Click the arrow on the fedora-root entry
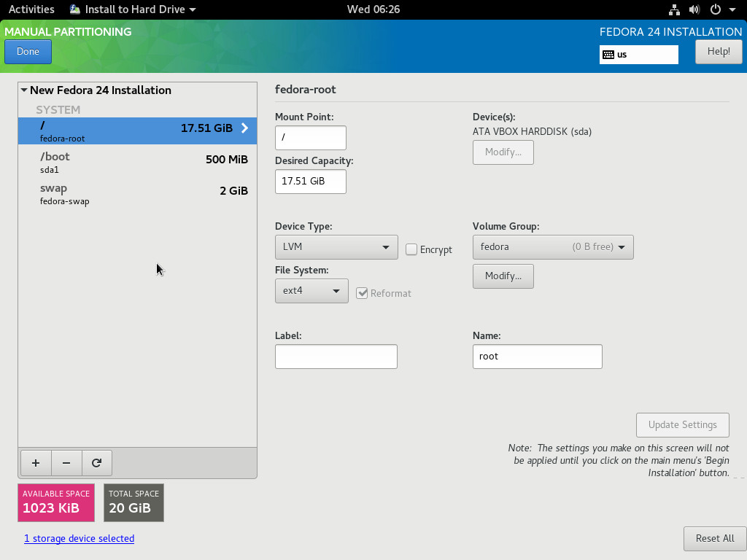The width and height of the screenshot is (747, 560). click(244, 128)
